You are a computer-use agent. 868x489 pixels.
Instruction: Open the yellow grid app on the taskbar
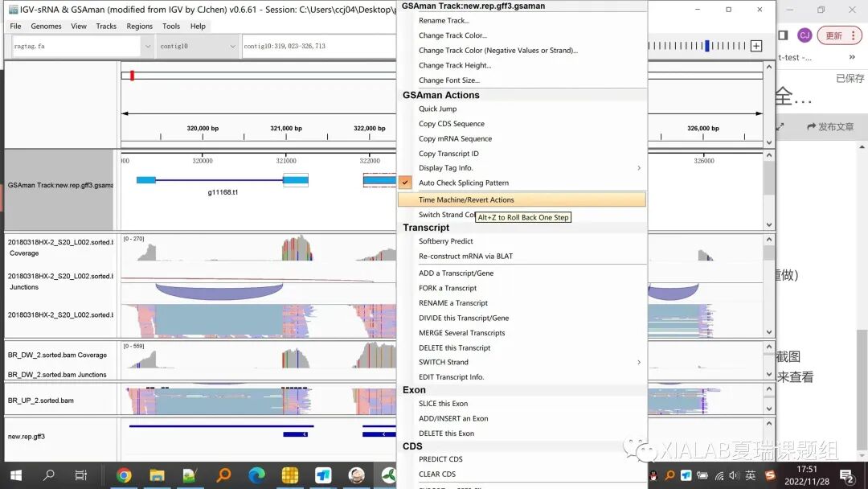point(290,475)
